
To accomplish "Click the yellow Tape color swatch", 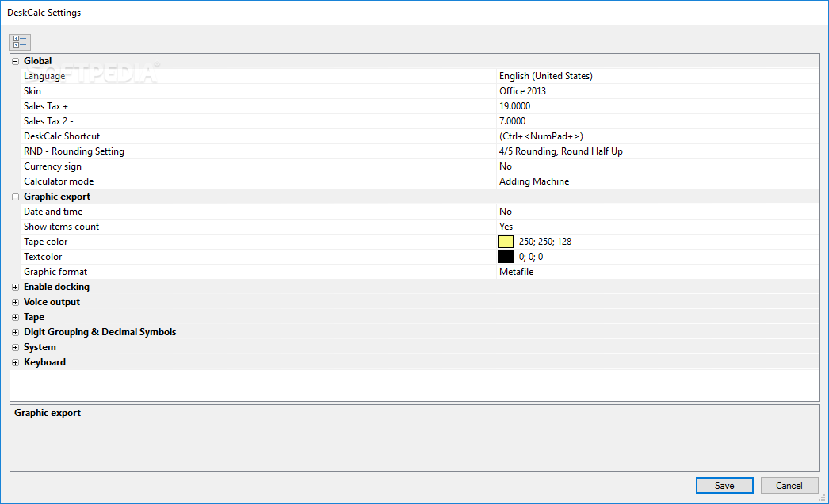I will tap(506, 242).
